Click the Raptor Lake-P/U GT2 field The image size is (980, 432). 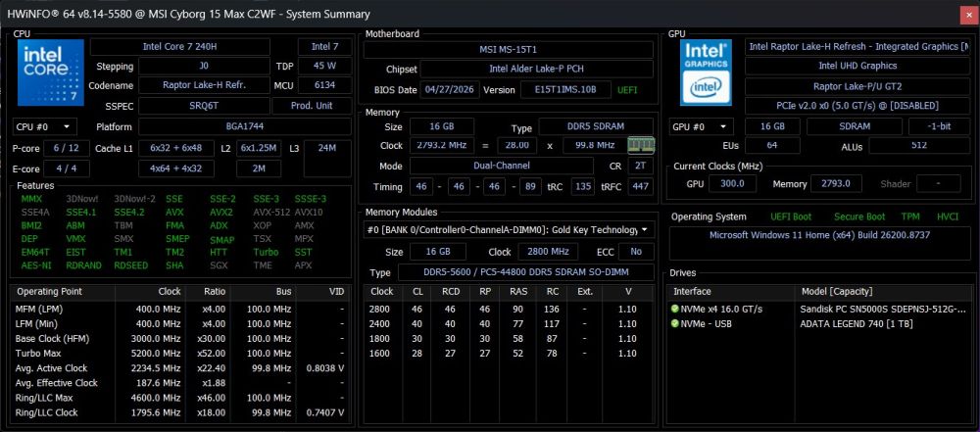click(x=857, y=85)
